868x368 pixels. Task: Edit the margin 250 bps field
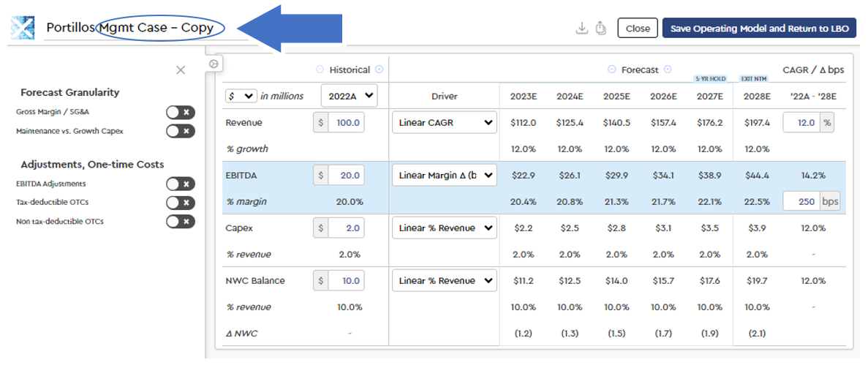[x=801, y=202]
